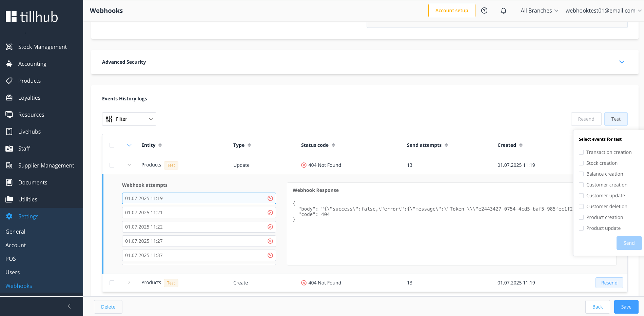Collapse the Products Update row

coord(129,165)
